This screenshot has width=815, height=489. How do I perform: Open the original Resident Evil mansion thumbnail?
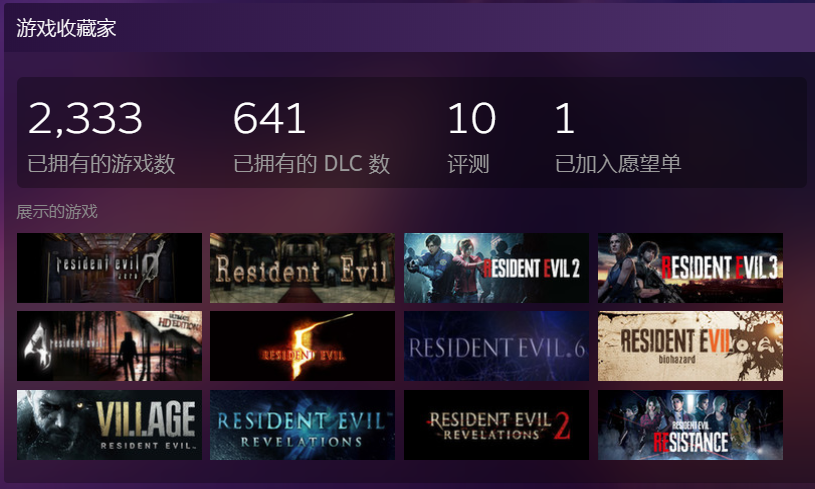pyautogui.click(x=303, y=268)
